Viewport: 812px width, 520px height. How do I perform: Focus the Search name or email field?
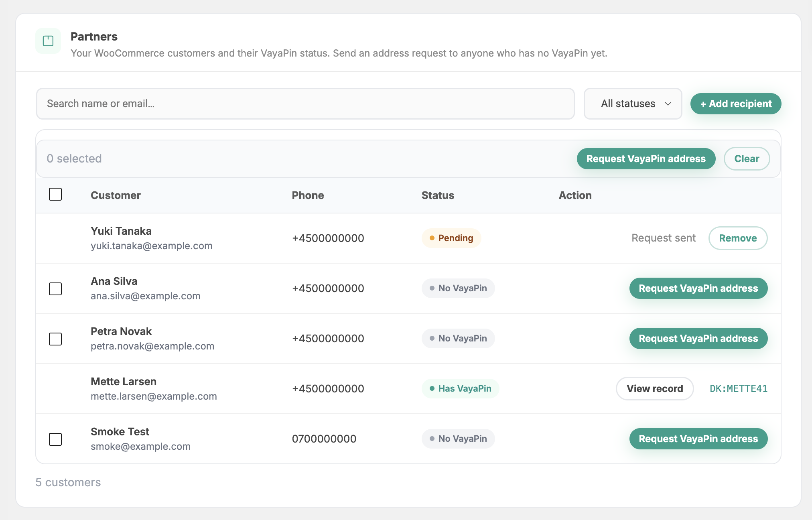point(305,104)
